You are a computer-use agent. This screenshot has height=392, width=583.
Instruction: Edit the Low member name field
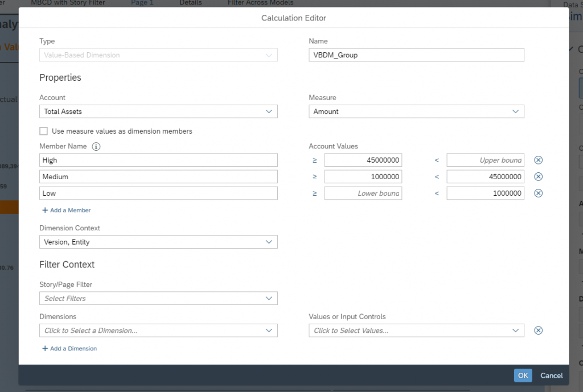[x=158, y=193]
